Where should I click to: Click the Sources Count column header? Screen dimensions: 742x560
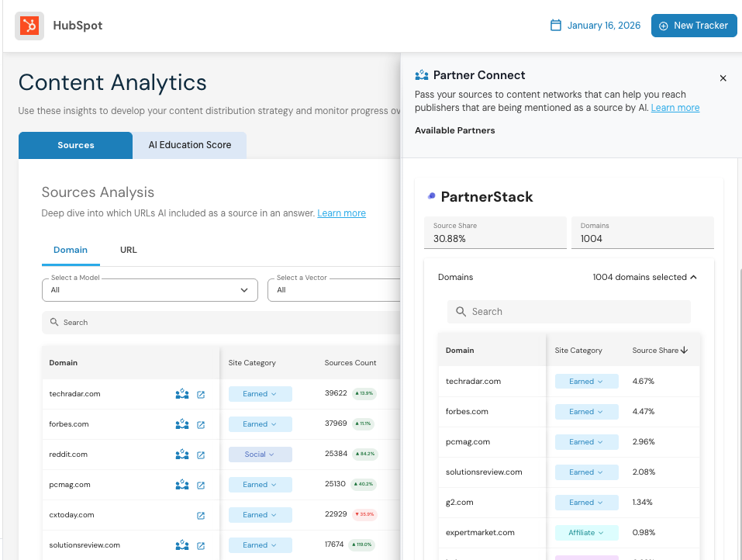click(350, 362)
